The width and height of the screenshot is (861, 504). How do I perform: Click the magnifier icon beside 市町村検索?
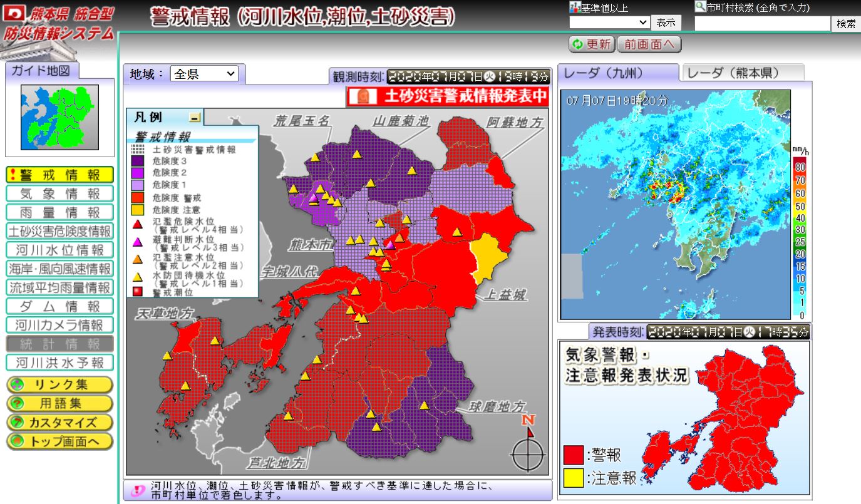pos(700,6)
